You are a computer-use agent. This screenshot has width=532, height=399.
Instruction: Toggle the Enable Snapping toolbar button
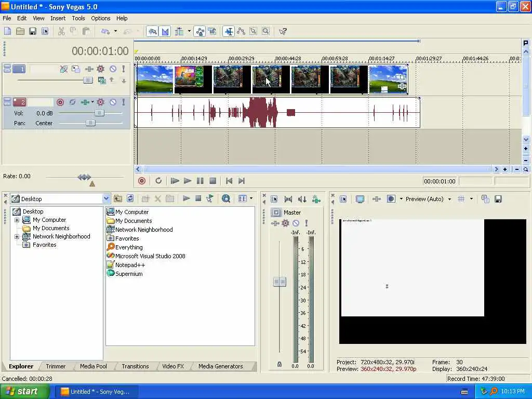pos(152,32)
